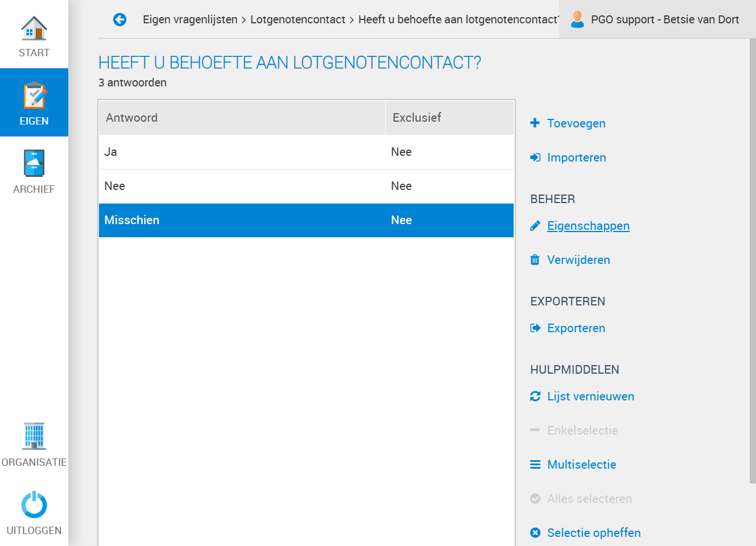756x546 pixels.
Task: Select the Misschien answer row
Action: coord(306,220)
